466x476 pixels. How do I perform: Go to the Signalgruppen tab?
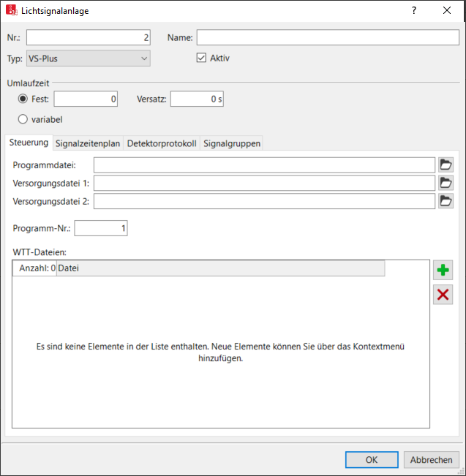point(231,143)
